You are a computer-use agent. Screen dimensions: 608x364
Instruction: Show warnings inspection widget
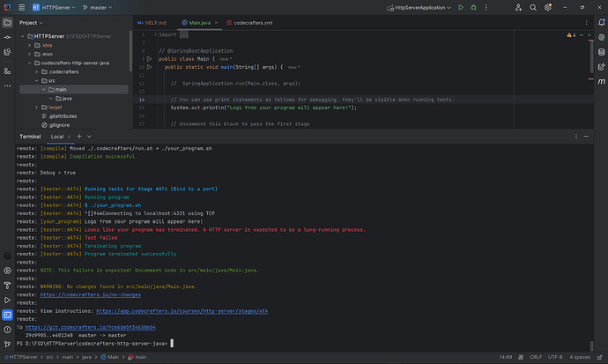pos(572,35)
